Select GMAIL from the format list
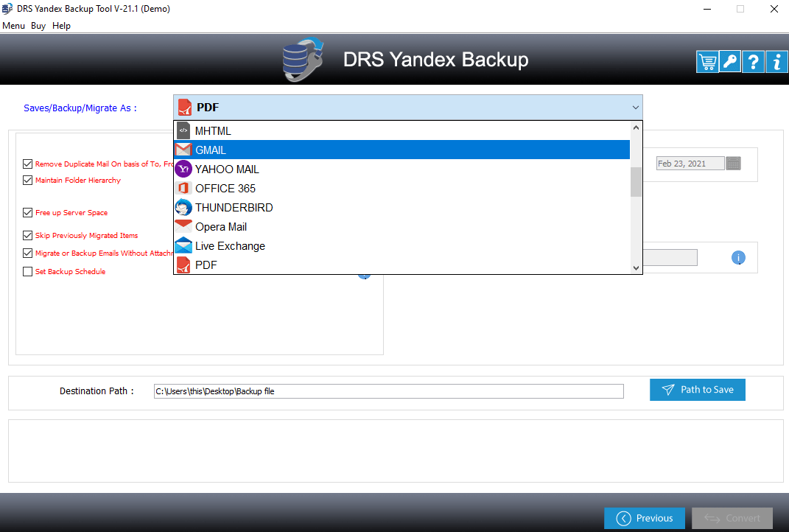Screen dimensions: 789x532 [x=402, y=150]
